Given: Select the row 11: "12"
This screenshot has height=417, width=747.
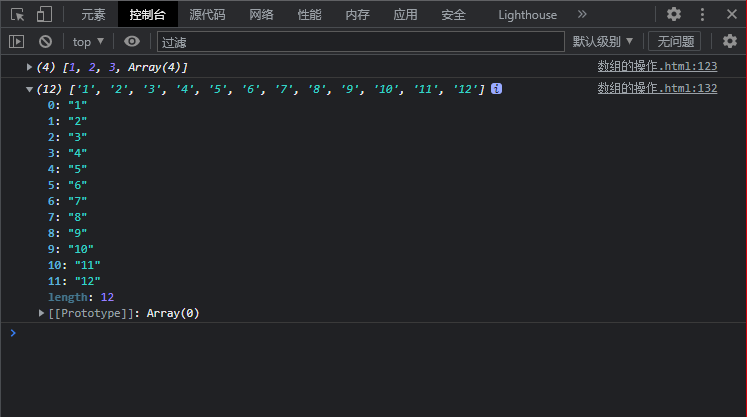Looking at the screenshot, I should 74,281.
